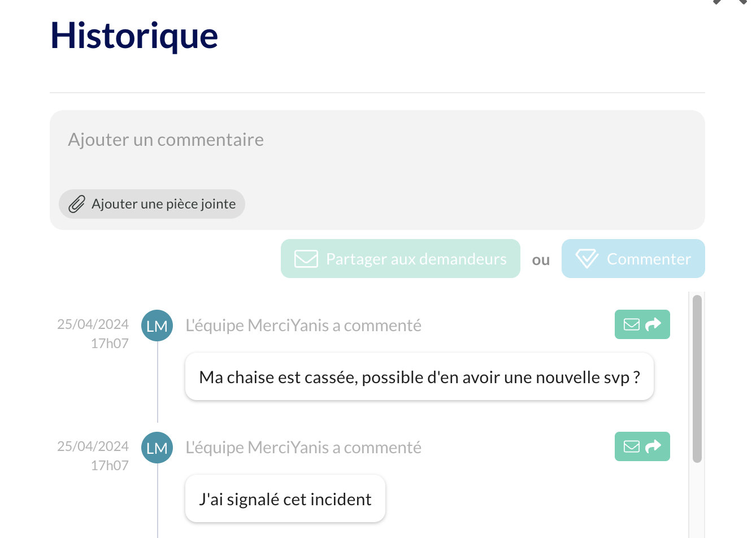Image resolution: width=756 pixels, height=538 pixels.
Task: Select the "Ma chaise est cassée" comment bubble
Action: tap(419, 377)
